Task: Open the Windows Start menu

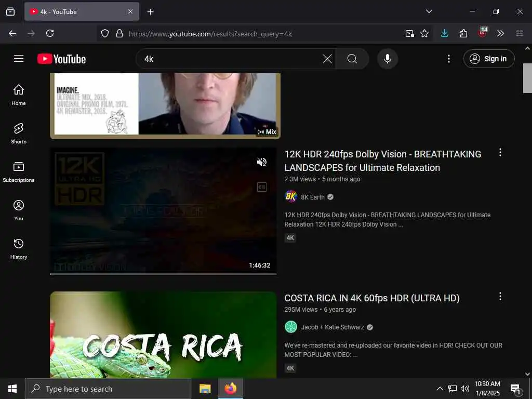Action: [x=12, y=389]
